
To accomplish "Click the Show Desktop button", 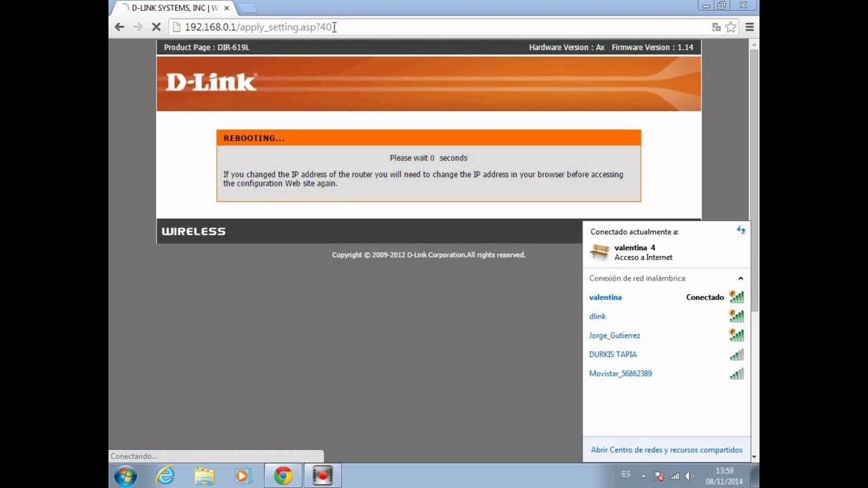I will pos(755,476).
